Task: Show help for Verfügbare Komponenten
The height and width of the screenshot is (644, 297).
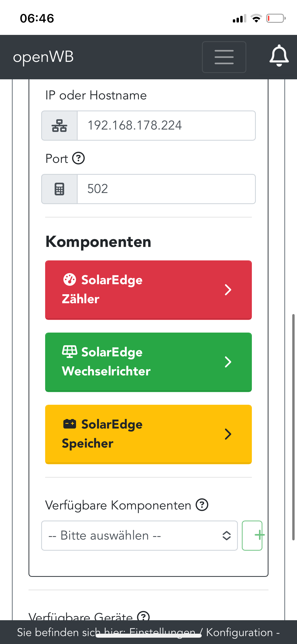Action: (202, 505)
